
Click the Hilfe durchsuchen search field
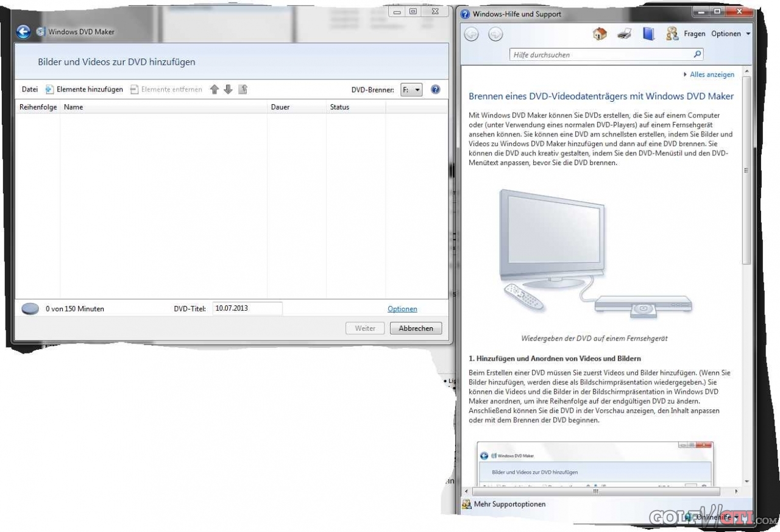point(601,55)
